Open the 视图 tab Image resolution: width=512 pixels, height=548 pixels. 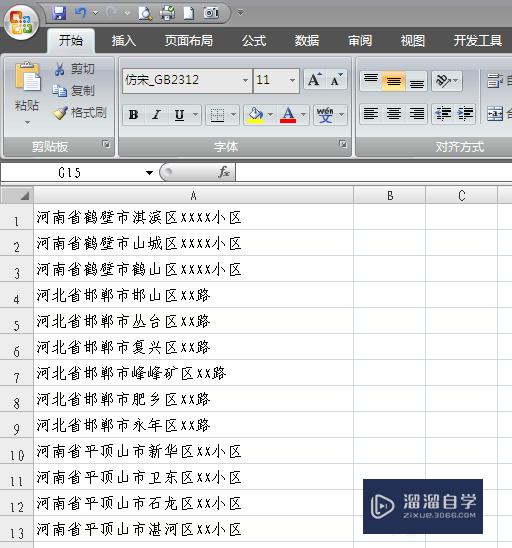point(412,41)
